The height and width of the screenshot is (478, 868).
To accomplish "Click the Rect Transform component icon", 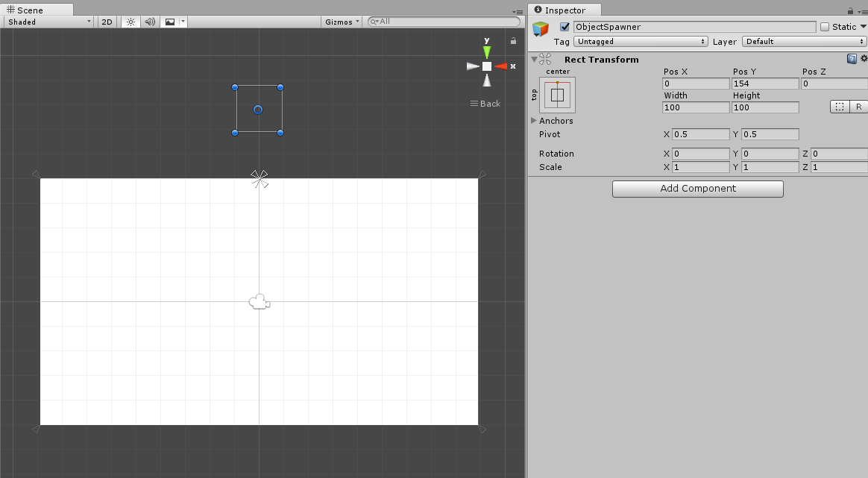I will click(545, 59).
